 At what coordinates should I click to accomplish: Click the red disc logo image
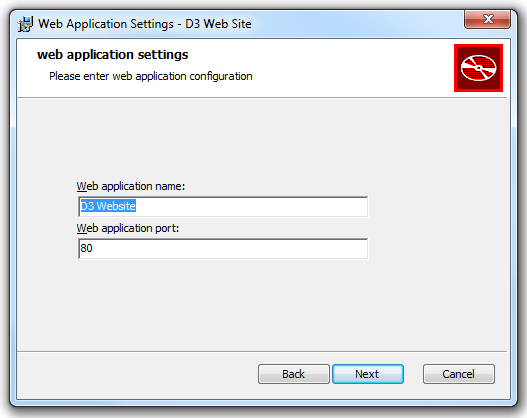coord(478,68)
